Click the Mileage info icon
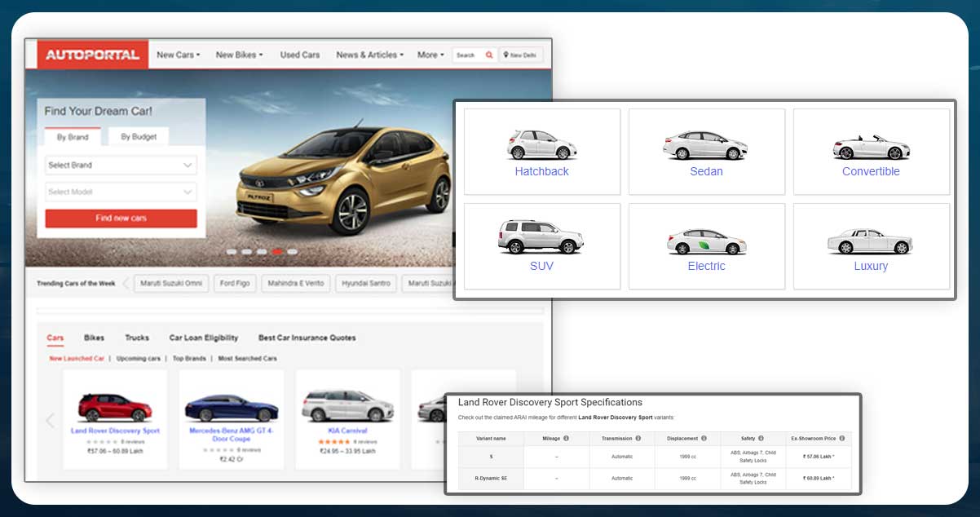Screen dimensions: 980x517 click(566, 438)
